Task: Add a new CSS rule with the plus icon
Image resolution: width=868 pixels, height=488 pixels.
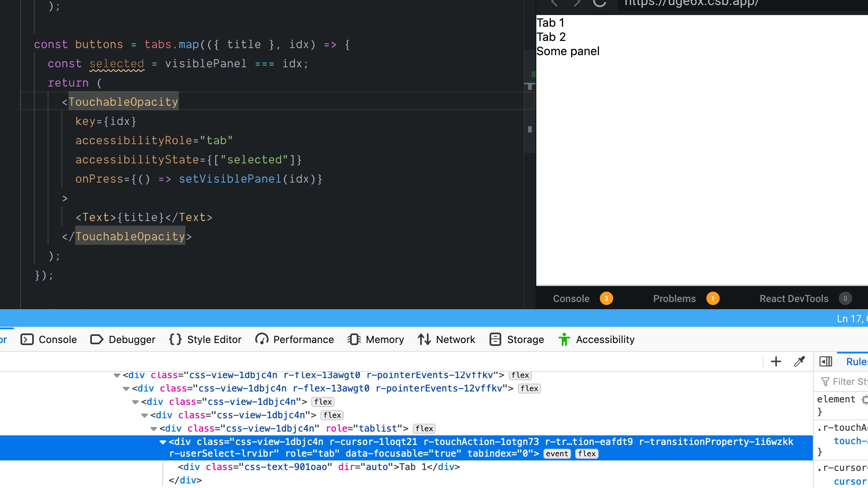Action: 776,361
